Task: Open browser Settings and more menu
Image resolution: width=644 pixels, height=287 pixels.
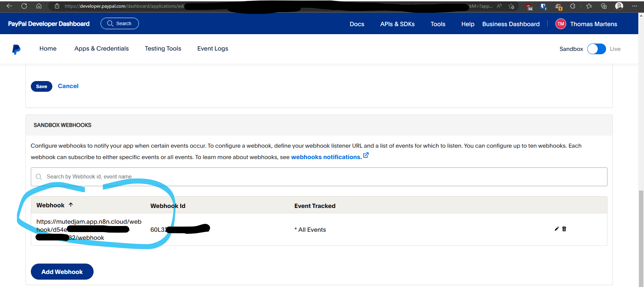Action: coord(634,6)
